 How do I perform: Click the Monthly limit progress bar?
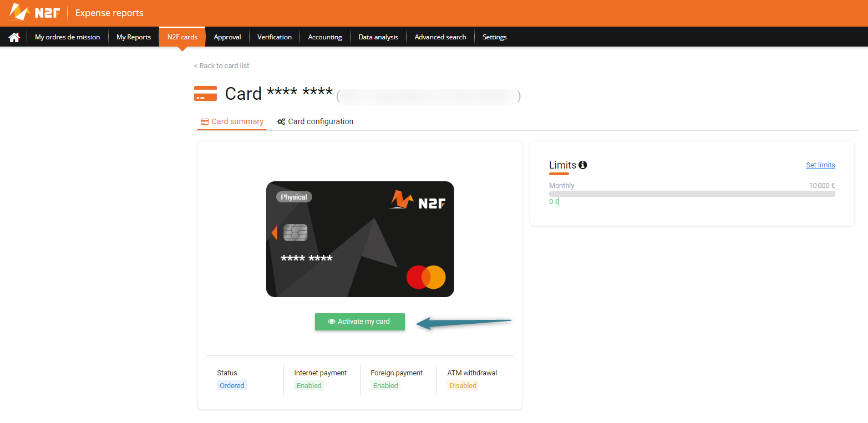click(692, 193)
